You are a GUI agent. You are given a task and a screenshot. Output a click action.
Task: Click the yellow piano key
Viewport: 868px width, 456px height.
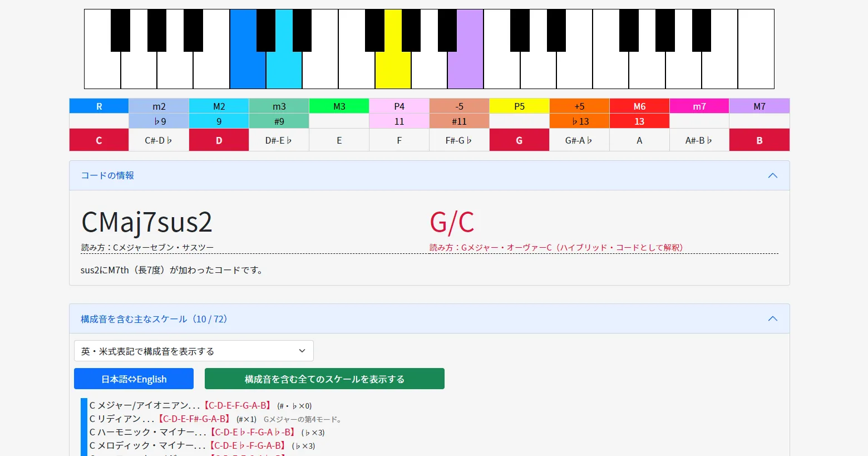coord(393,70)
